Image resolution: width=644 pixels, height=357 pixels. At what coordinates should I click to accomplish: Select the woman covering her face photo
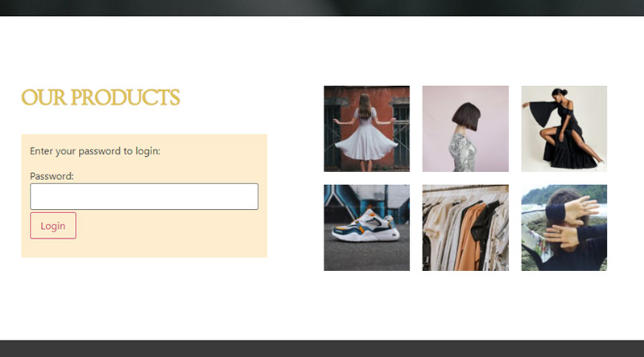[x=564, y=228]
